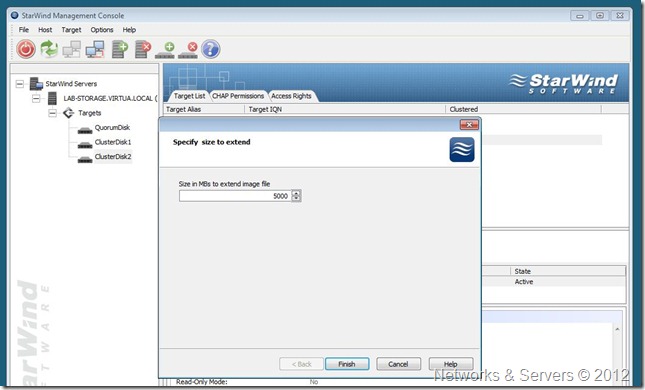The height and width of the screenshot is (390, 645).
Task: Collapse the LAB-STORAGE.VIRTUA.LOCAL server node
Action: pos(36,98)
